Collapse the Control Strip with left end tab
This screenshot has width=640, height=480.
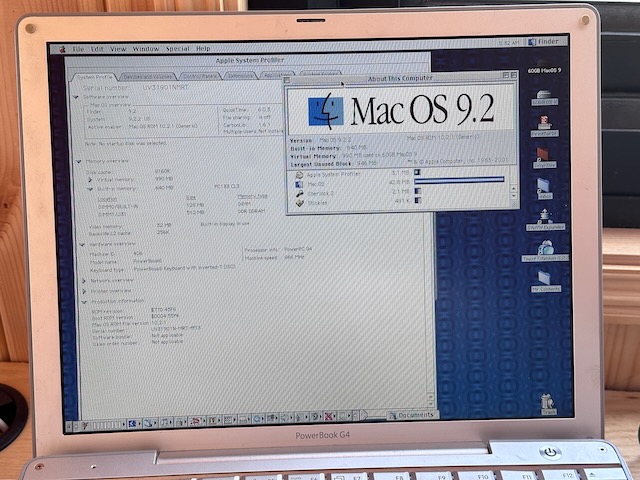pos(70,426)
